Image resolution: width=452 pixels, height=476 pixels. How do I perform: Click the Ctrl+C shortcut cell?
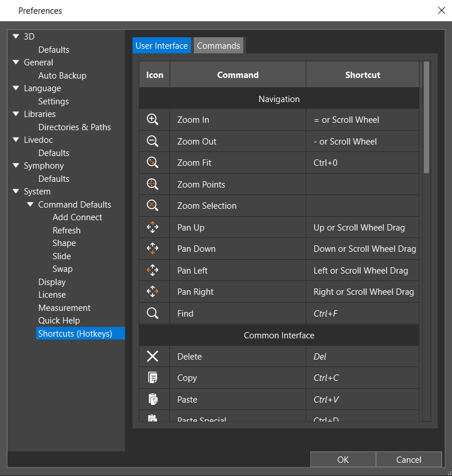[363, 377]
